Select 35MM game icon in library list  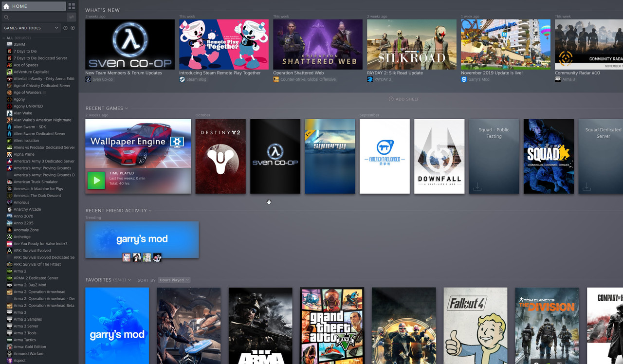pos(9,44)
